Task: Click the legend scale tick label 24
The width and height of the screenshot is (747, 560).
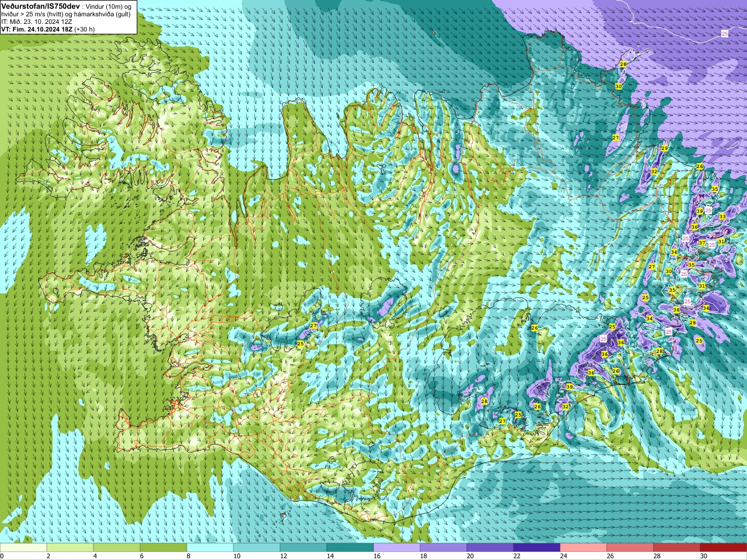Action: pos(564,556)
